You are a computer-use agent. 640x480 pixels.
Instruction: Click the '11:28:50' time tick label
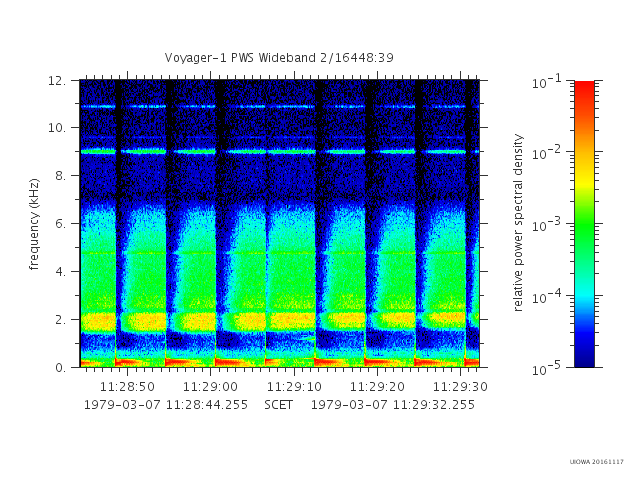click(127, 387)
